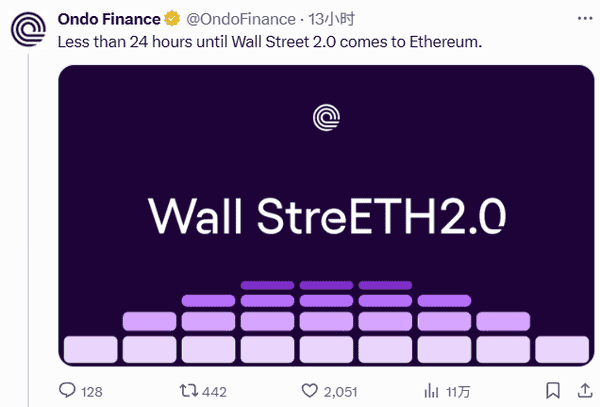Click the reply speech bubble icon
Image resolution: width=600 pixels, height=407 pixels.
click(x=68, y=389)
